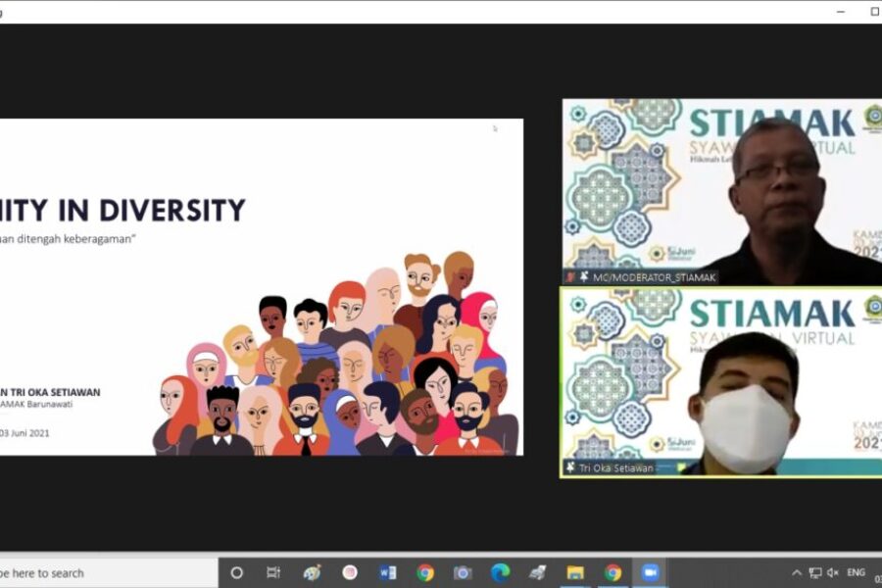882x588 pixels.
Task: Click the shared Unity in Diversity slide
Action: (261, 286)
